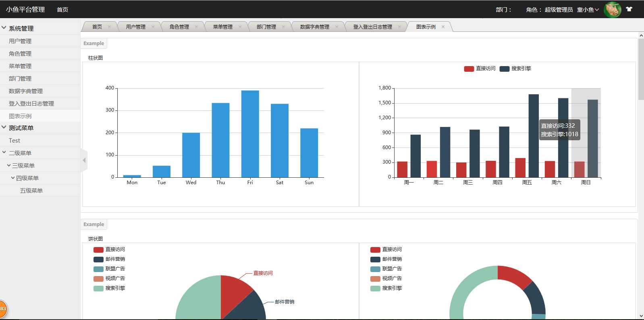Toggle 邮件营销 in left pie legend
Screen dimensions: 644x320
coord(109,259)
